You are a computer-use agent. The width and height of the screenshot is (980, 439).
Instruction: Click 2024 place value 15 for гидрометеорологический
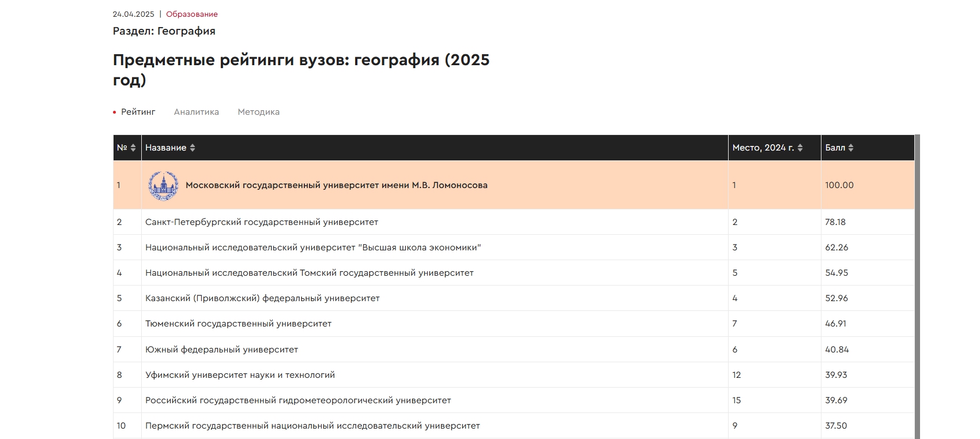tap(737, 400)
